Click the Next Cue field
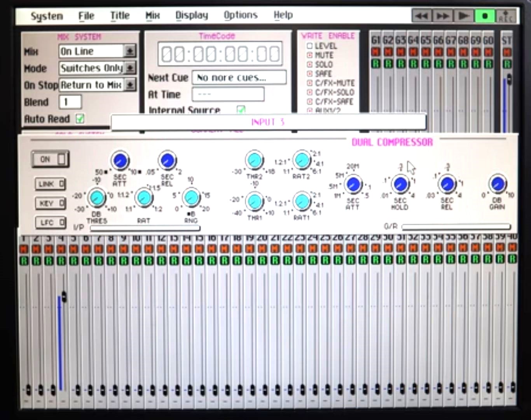 [239, 77]
